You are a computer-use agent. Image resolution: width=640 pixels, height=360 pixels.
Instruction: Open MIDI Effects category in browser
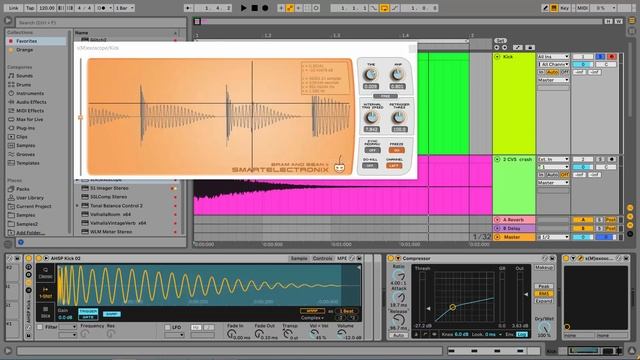[30, 111]
